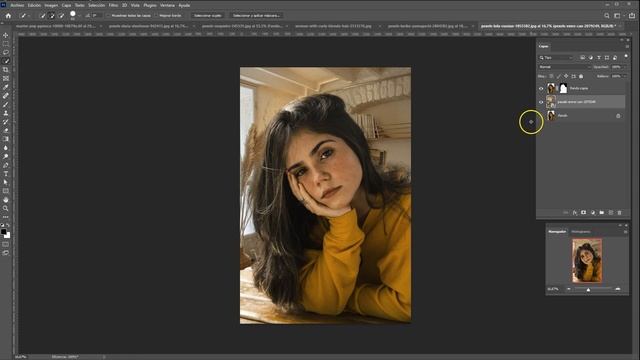Open the Filtro menu

(x=113, y=5)
